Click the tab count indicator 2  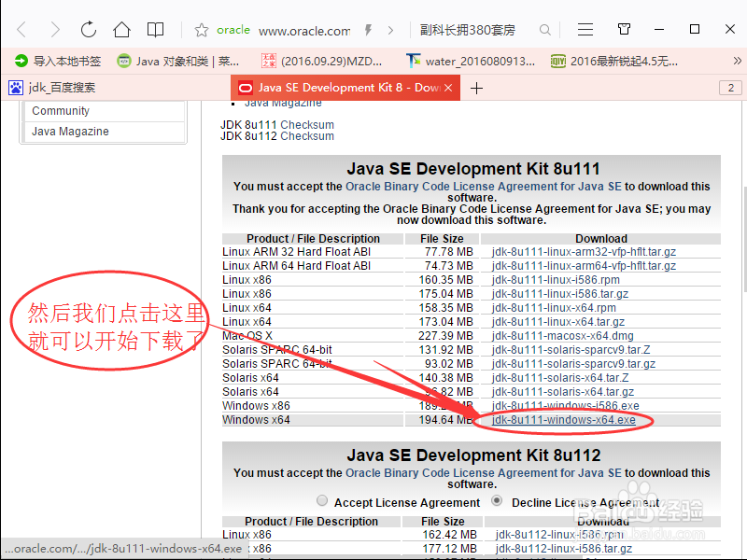[731, 88]
